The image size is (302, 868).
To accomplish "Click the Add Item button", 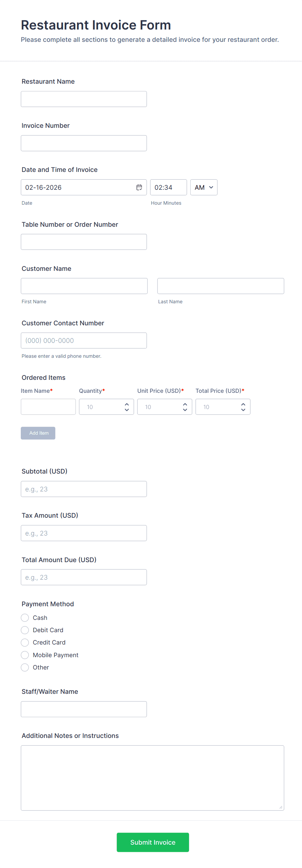I will click(x=38, y=433).
